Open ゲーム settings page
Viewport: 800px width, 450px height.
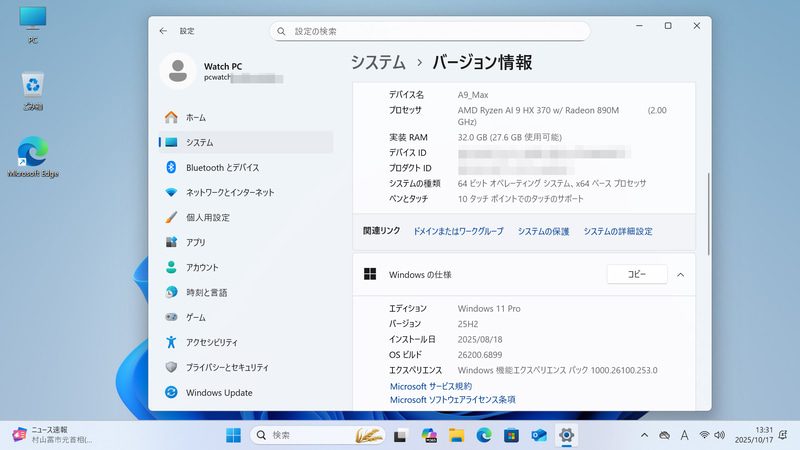246,317
